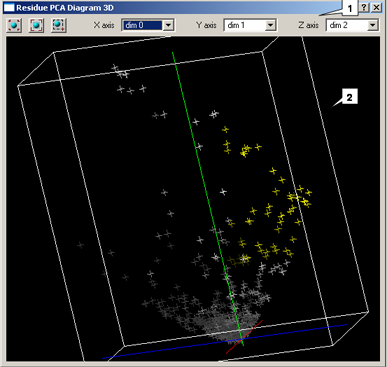This screenshot has width=387, height=367.
Task: Click the window icon in the title bar
Action: tap(9, 8)
